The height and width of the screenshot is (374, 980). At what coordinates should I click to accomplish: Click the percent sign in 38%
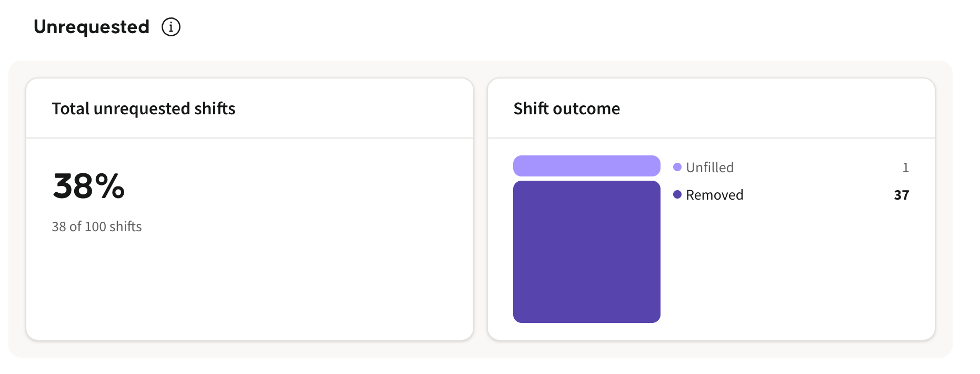coord(110,186)
